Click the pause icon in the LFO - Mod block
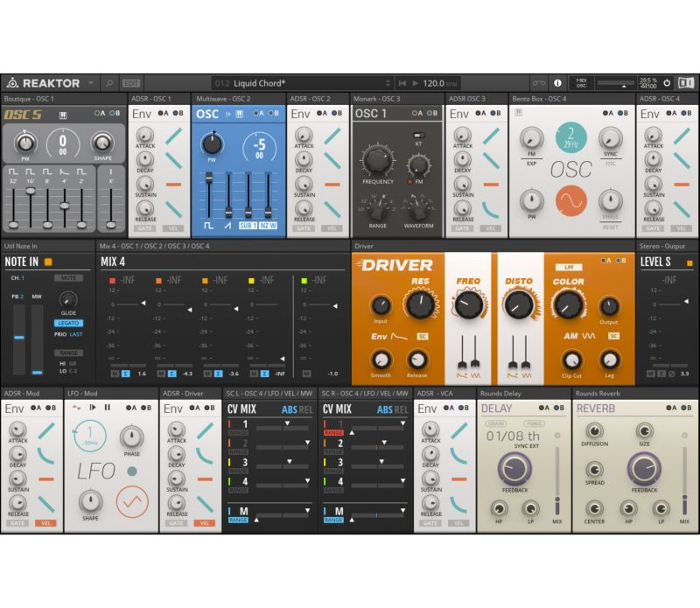The height and width of the screenshot is (608, 700). pyautogui.click(x=107, y=407)
